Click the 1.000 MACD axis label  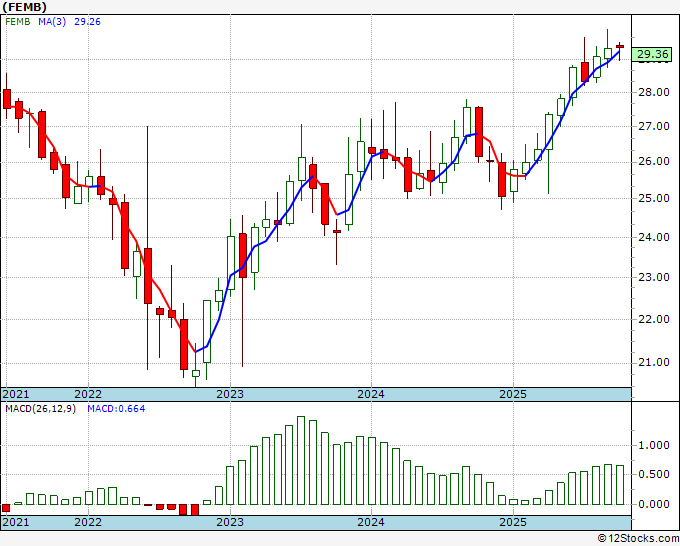[x=654, y=445]
